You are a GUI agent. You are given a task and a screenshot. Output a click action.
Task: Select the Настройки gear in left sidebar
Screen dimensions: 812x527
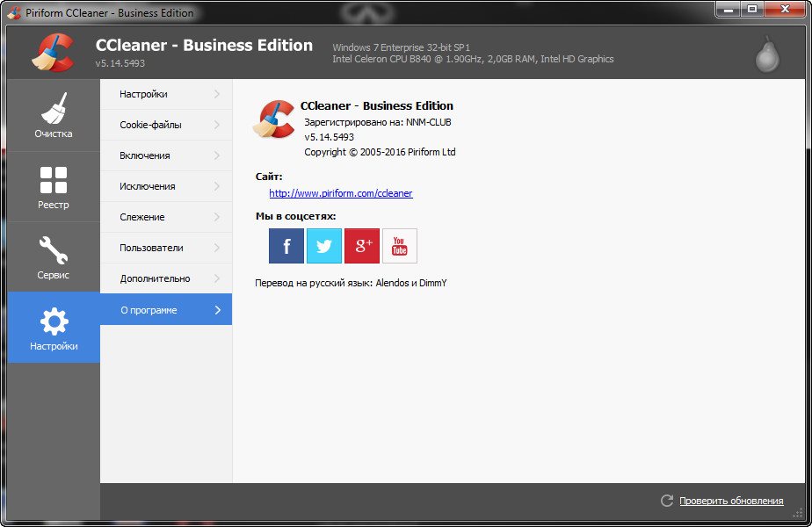(x=54, y=327)
